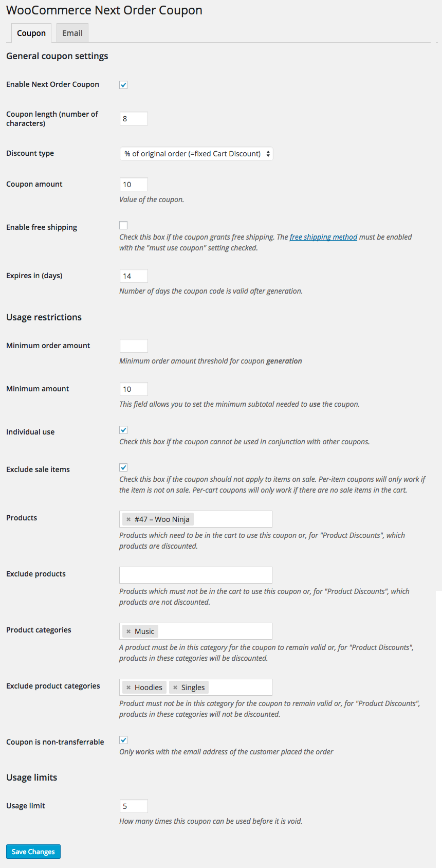Remove the Music category tag

point(128,631)
